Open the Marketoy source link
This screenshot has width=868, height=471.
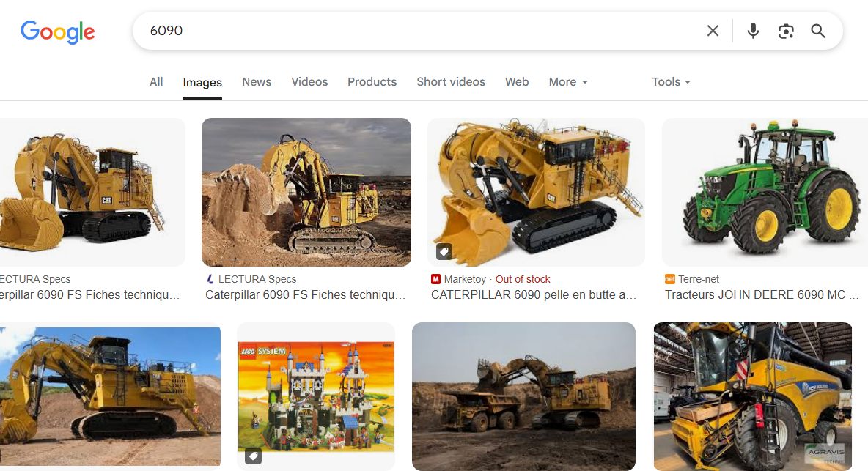458,279
